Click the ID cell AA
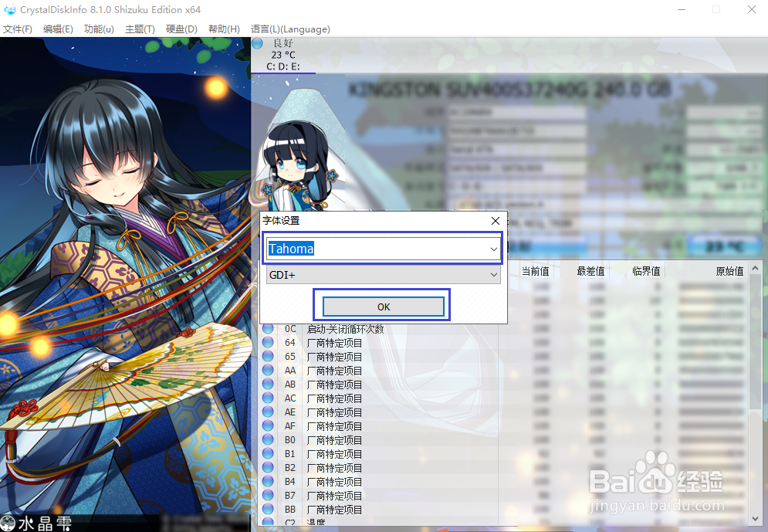 [x=290, y=371]
